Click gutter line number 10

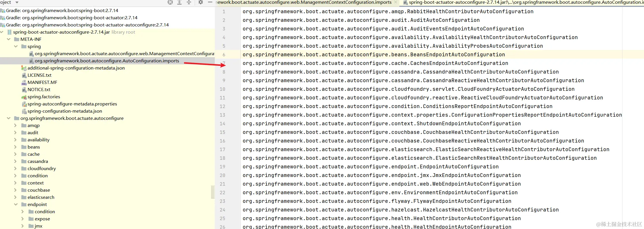[x=222, y=89]
